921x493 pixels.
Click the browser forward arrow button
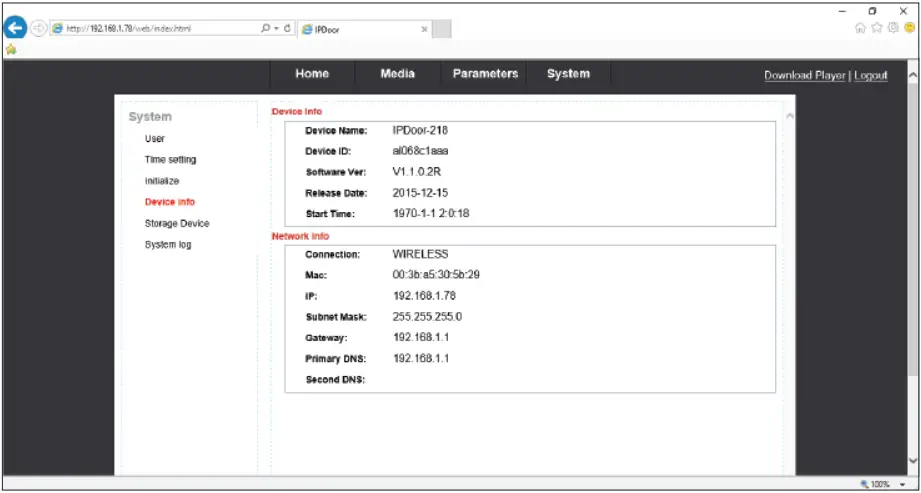pyautogui.click(x=38, y=28)
